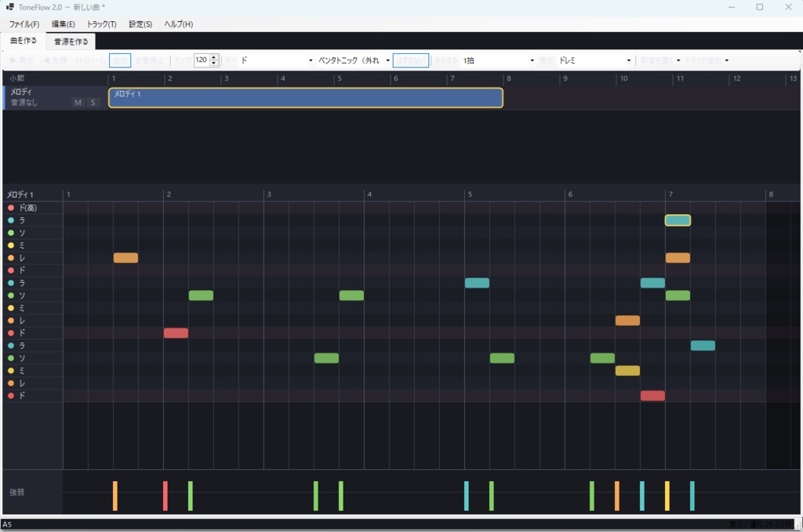Click the tempo field showing 120

tap(202, 60)
